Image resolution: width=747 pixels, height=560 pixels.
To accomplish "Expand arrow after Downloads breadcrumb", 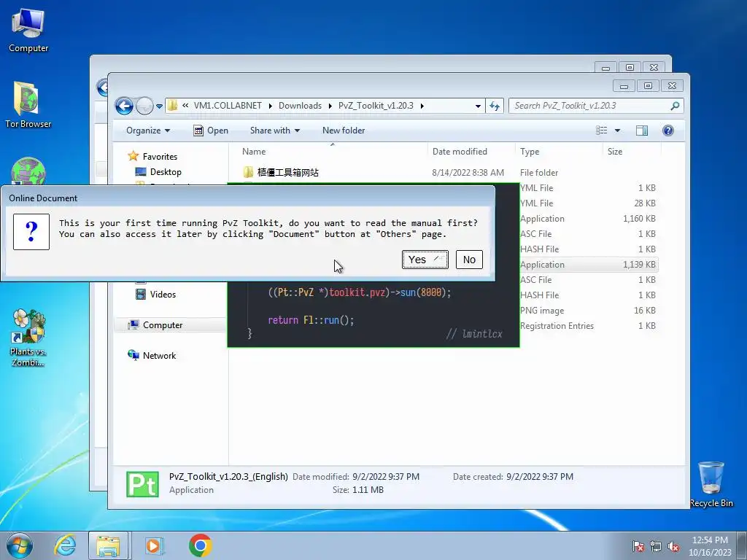I will click(x=330, y=106).
